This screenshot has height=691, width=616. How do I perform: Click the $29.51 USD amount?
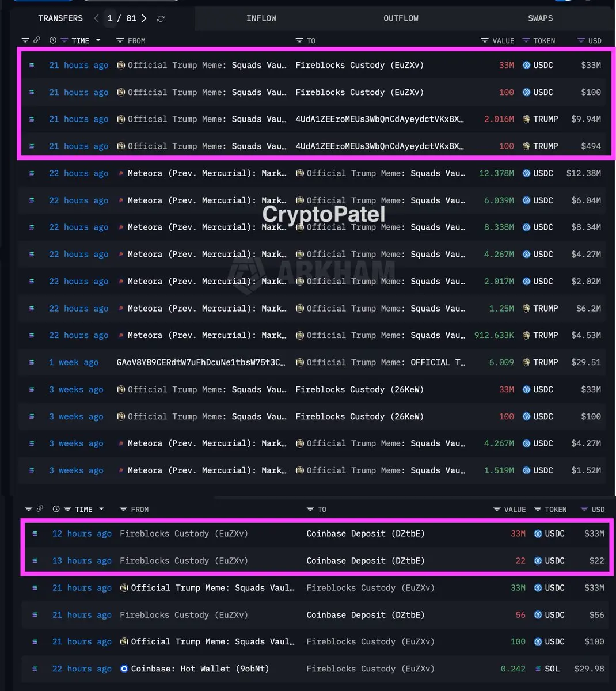586,362
